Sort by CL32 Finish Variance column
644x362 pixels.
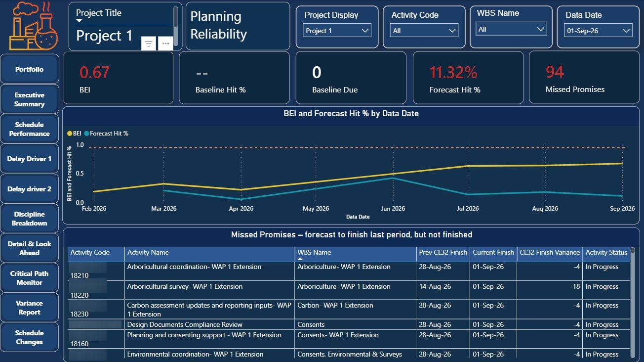click(x=550, y=253)
